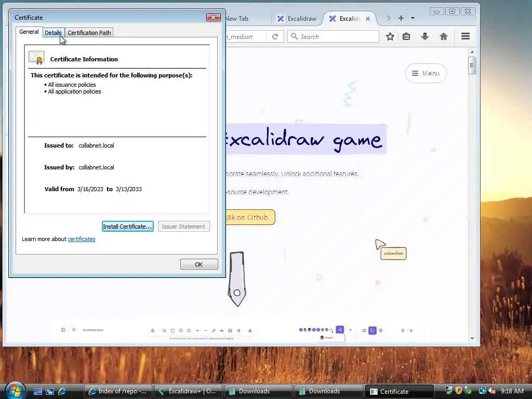532x399 pixels.
Task: Click 'All issuance policies' text
Action: 72,85
